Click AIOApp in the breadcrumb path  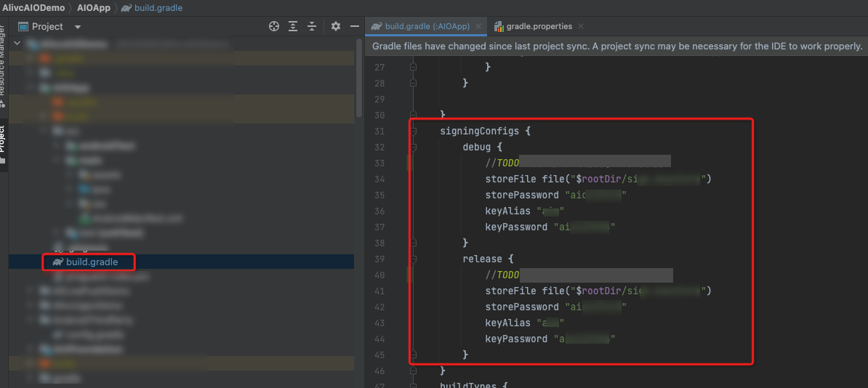click(93, 8)
